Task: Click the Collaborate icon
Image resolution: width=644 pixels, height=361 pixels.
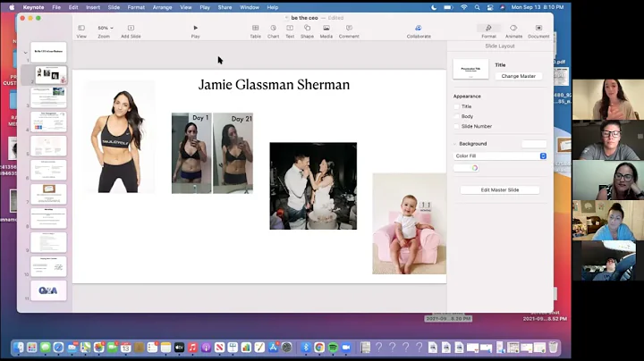Action: (419, 28)
